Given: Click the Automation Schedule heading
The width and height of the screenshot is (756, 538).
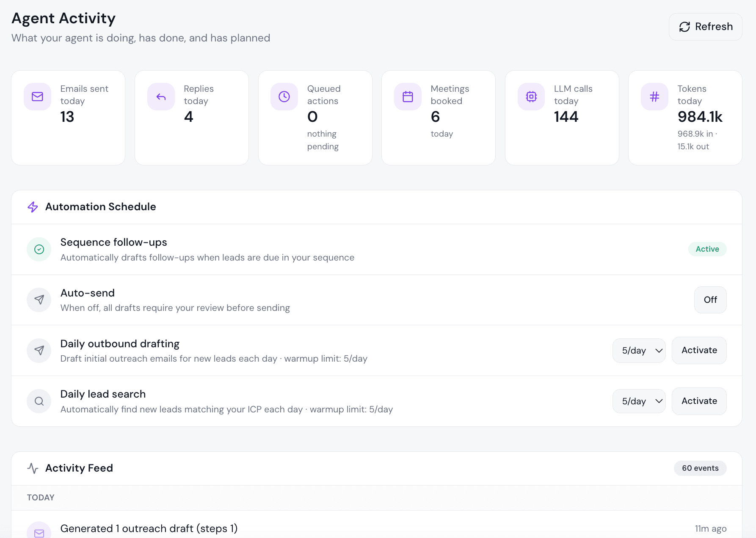Looking at the screenshot, I should (101, 207).
